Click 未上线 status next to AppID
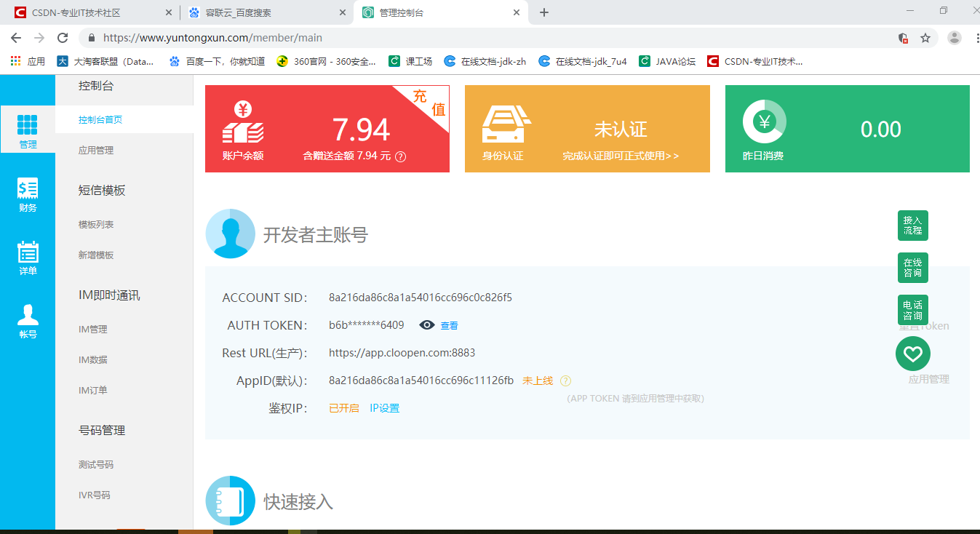 pyautogui.click(x=536, y=380)
